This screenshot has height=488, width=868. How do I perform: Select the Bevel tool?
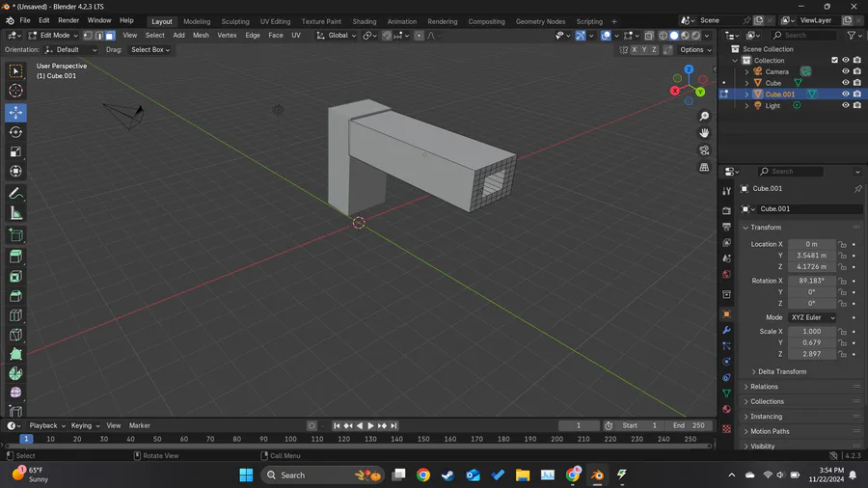tap(15, 296)
